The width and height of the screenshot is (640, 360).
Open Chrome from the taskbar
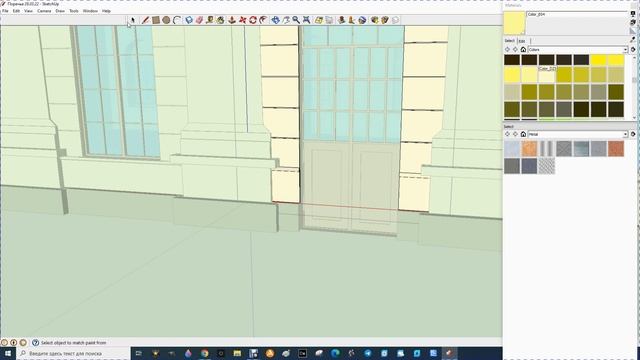tap(204, 353)
